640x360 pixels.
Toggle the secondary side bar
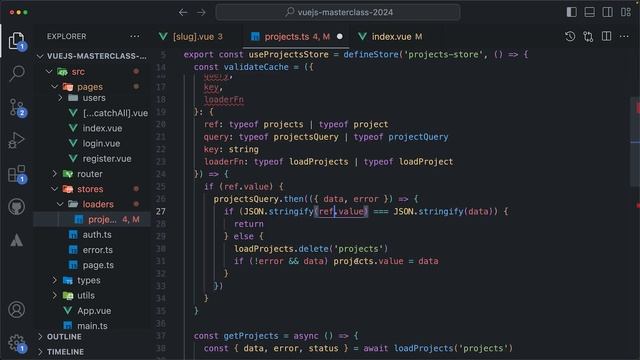coord(607,12)
